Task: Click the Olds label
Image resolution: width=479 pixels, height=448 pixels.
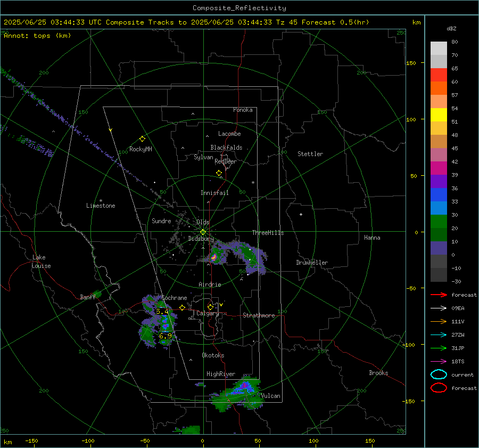Action: (203, 222)
